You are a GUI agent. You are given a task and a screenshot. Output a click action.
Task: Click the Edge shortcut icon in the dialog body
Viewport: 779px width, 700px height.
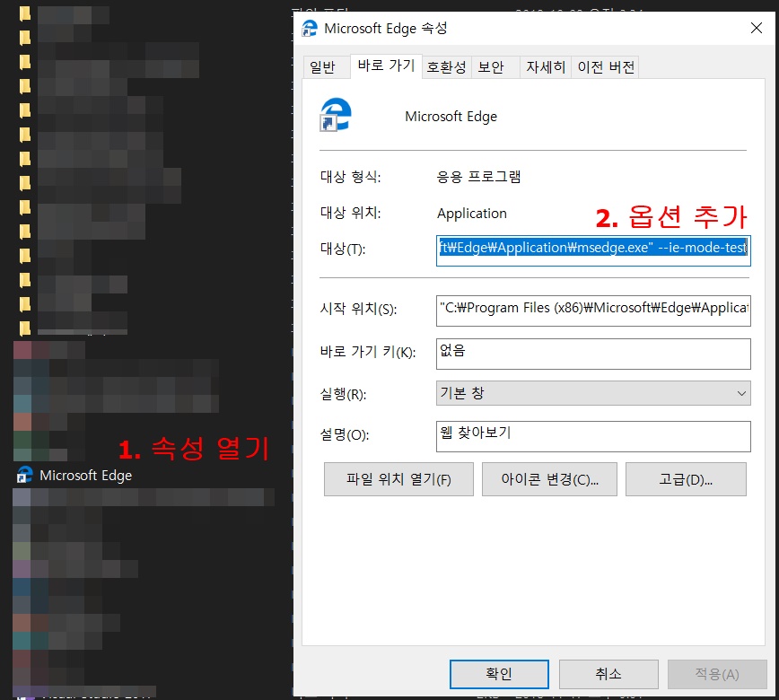click(336, 115)
